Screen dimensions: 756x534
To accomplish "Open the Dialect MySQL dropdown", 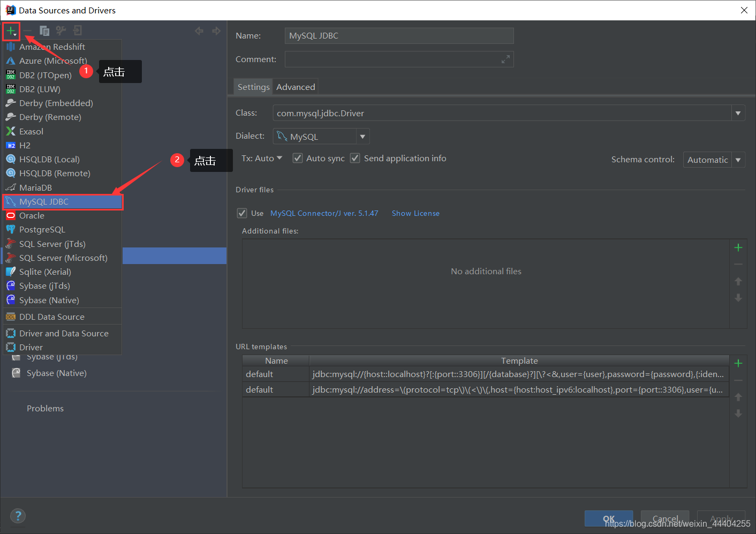I will point(363,137).
